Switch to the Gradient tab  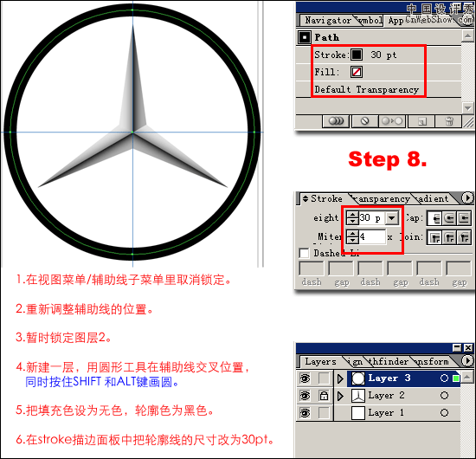click(x=433, y=198)
